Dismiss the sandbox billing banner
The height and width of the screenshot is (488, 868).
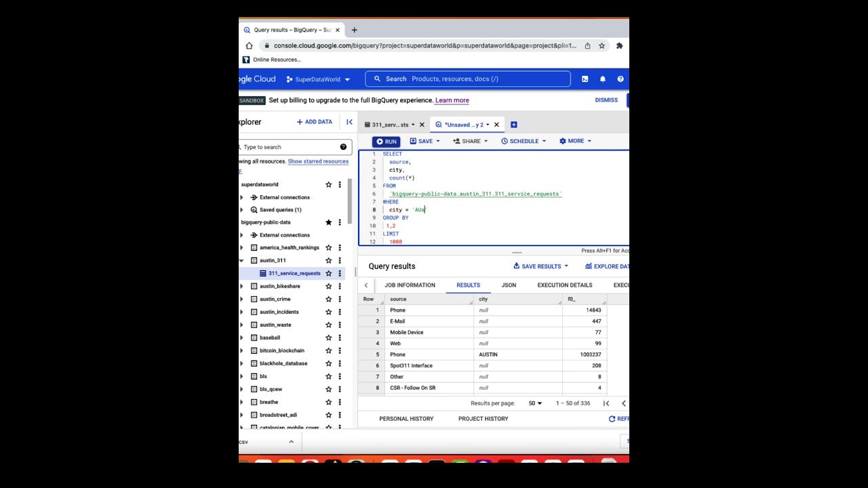606,100
